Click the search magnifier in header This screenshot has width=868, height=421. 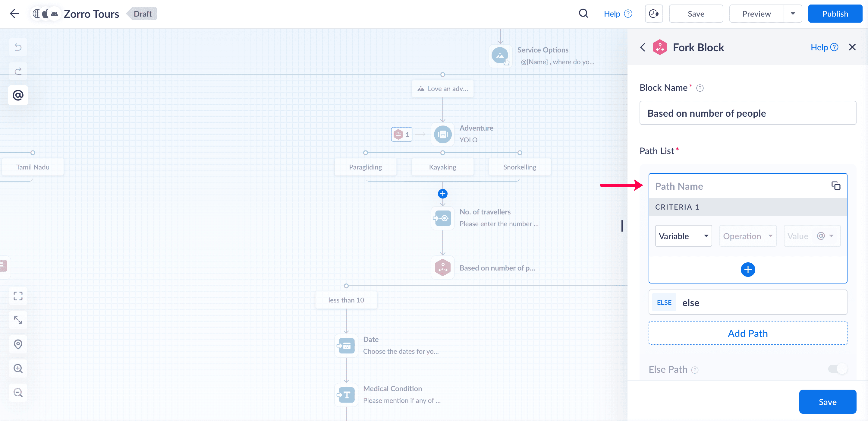583,14
